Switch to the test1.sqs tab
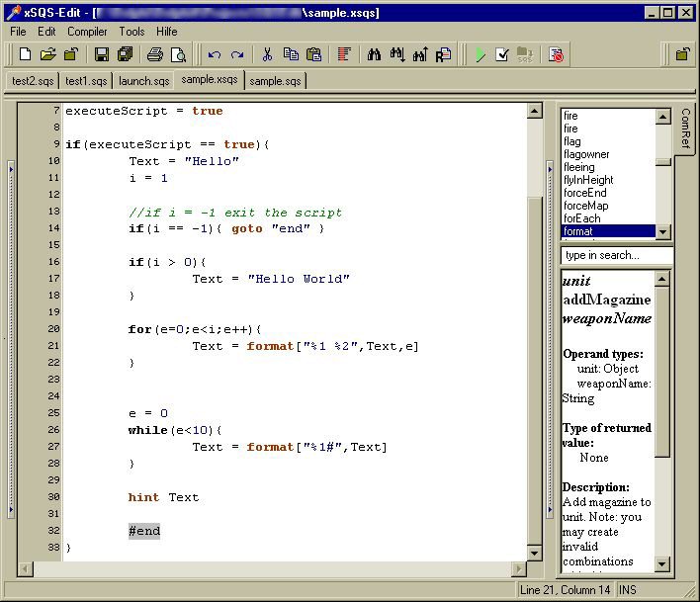Screen dimensions: 700x602 coord(86,81)
